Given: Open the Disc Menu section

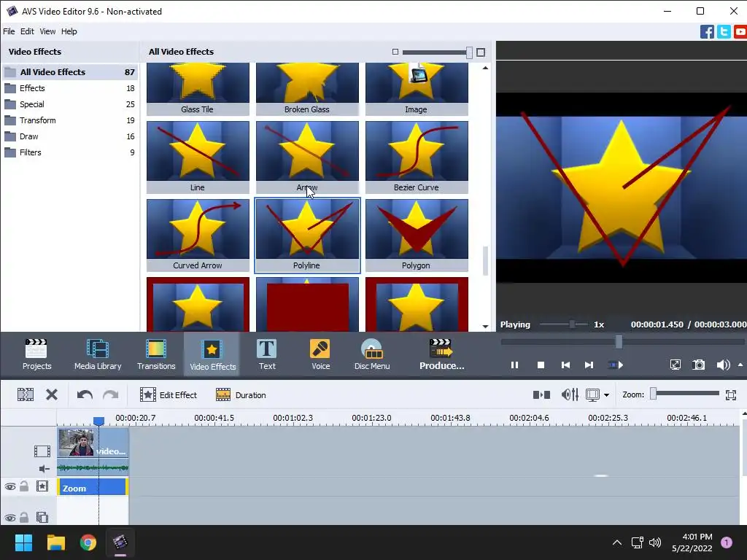Looking at the screenshot, I should click(371, 354).
